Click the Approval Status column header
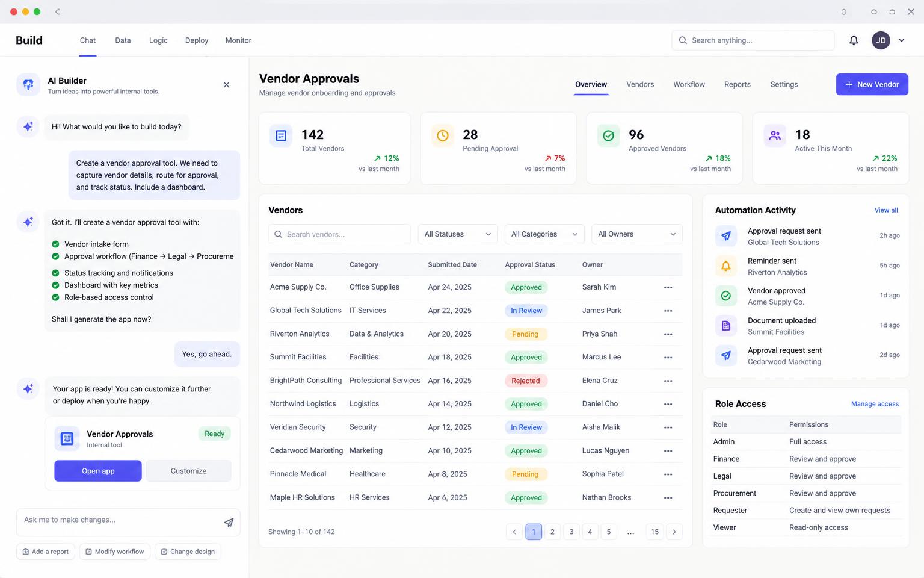924x578 pixels. [x=530, y=264]
